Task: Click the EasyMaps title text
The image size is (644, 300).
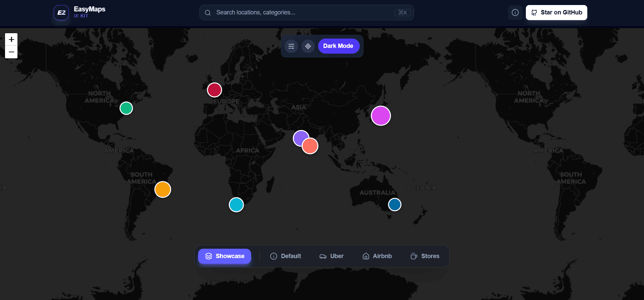Action: (90, 9)
